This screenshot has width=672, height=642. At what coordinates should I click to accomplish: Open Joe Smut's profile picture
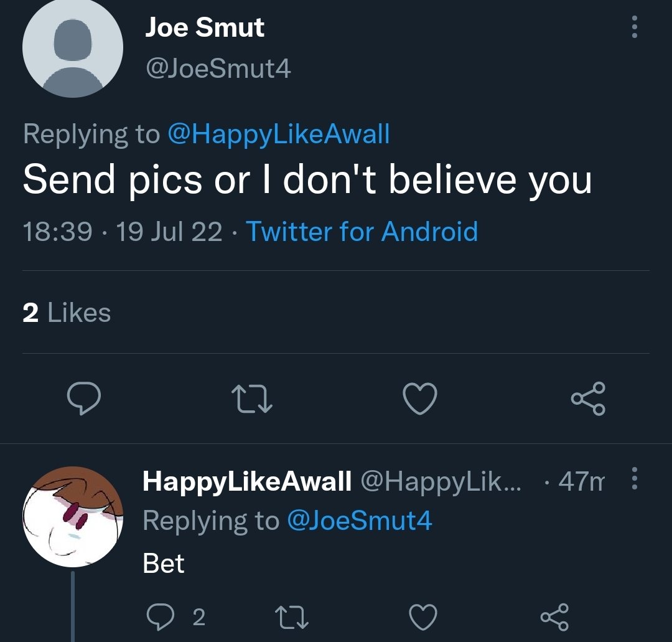coord(73,47)
